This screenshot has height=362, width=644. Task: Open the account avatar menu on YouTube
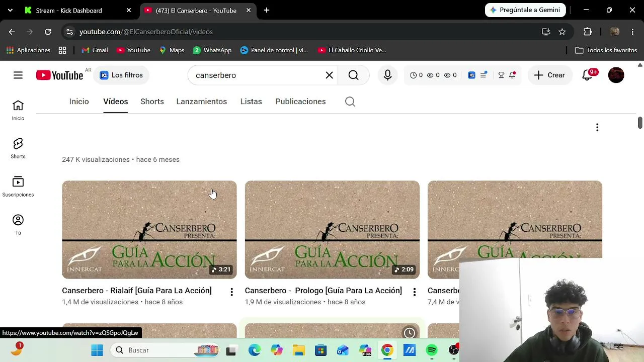pos(616,75)
